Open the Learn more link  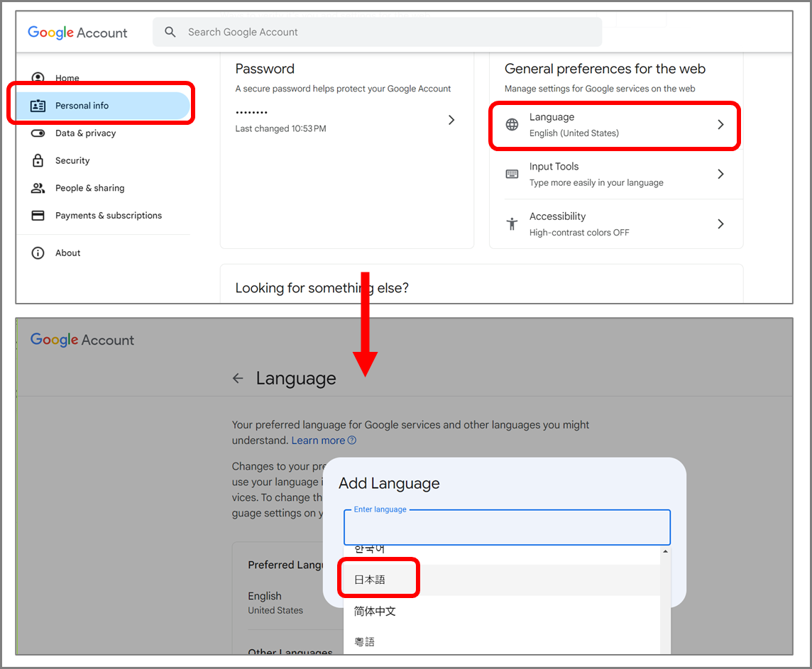pyautogui.click(x=318, y=441)
